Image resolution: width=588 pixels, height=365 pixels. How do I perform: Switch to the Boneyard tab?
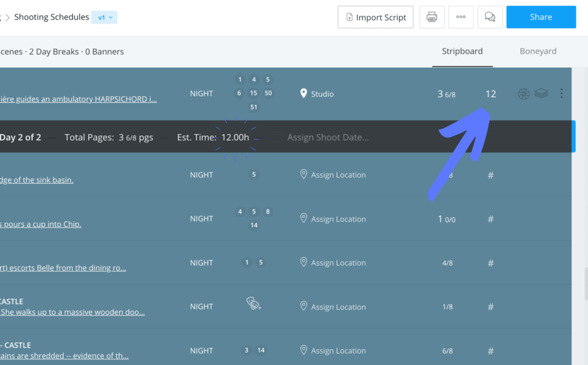(537, 51)
